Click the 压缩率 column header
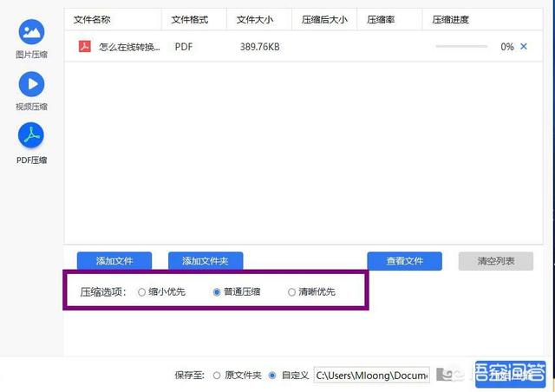 click(381, 19)
